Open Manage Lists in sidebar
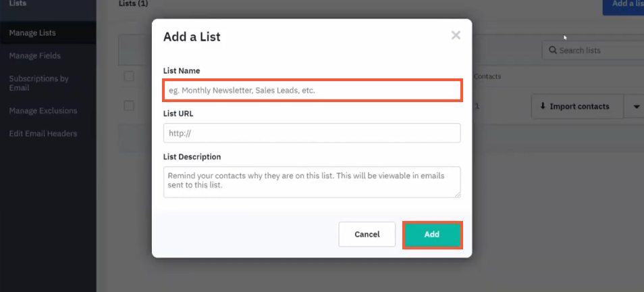 pos(32,32)
